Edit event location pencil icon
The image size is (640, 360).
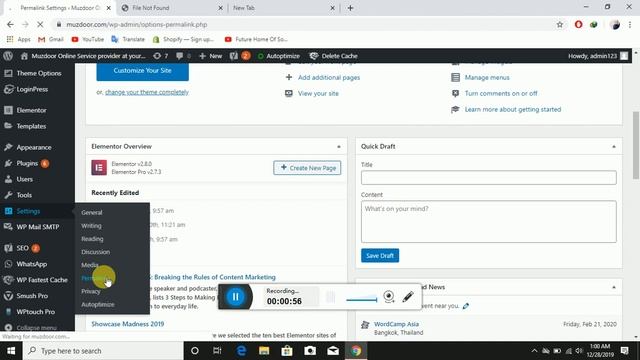tap(466, 306)
